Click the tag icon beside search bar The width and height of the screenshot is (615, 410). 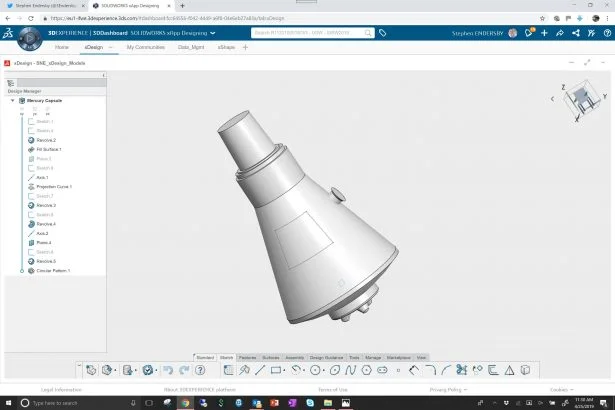point(382,33)
